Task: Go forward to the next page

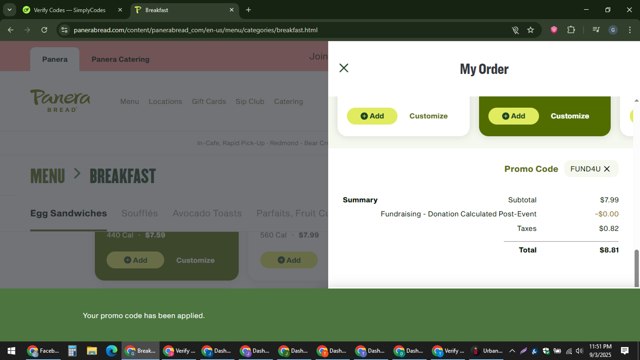Action: click(27, 30)
